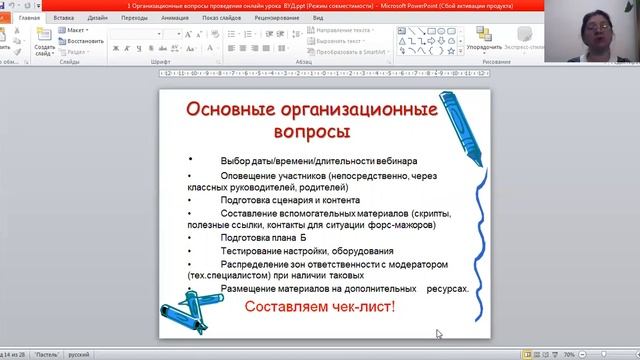Image resolution: width=640 pixels, height=360 pixels.
Task: Open the Review (Рецензирование) tab
Action: tap(277, 18)
